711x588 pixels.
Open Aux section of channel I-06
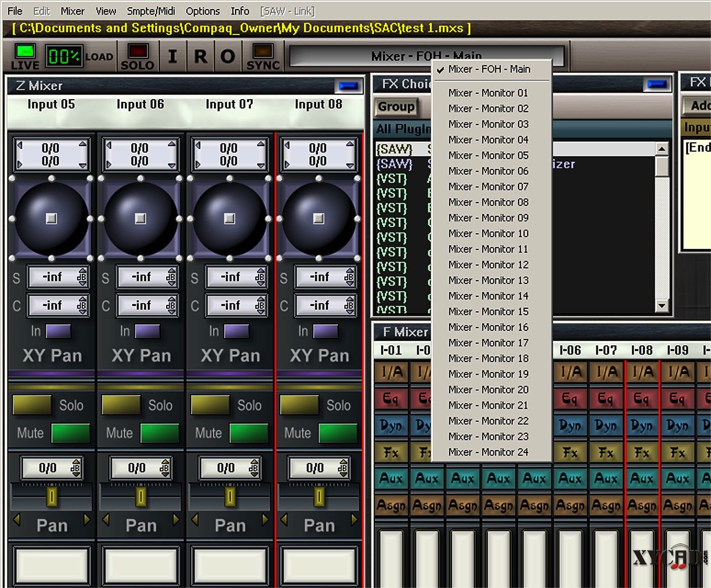coord(570,478)
